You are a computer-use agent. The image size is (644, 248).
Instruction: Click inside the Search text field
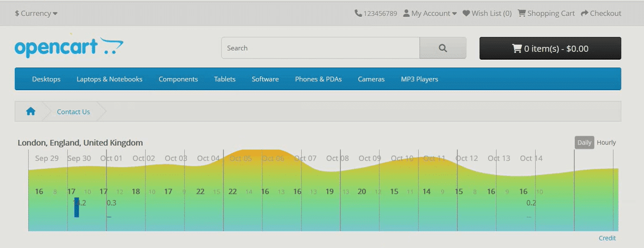point(320,48)
